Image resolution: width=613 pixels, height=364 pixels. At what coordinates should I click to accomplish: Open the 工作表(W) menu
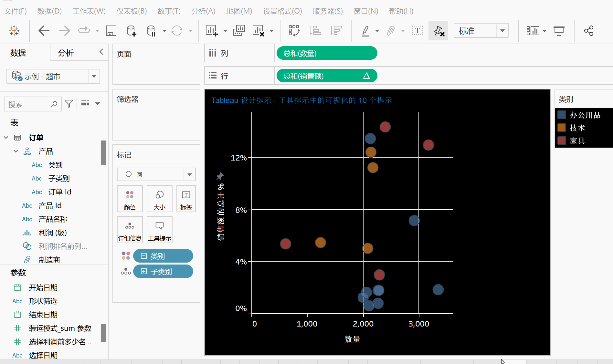tap(89, 11)
